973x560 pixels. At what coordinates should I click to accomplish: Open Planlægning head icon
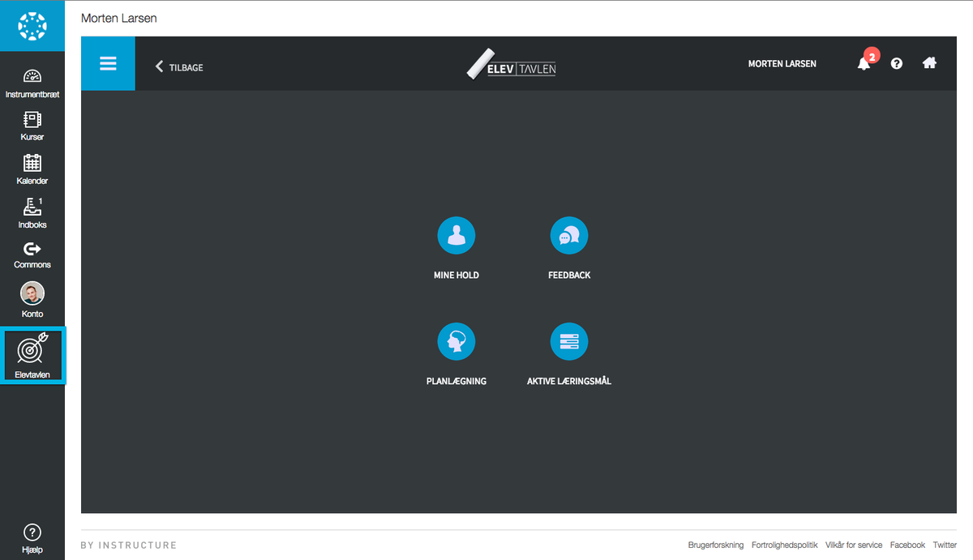[456, 342]
